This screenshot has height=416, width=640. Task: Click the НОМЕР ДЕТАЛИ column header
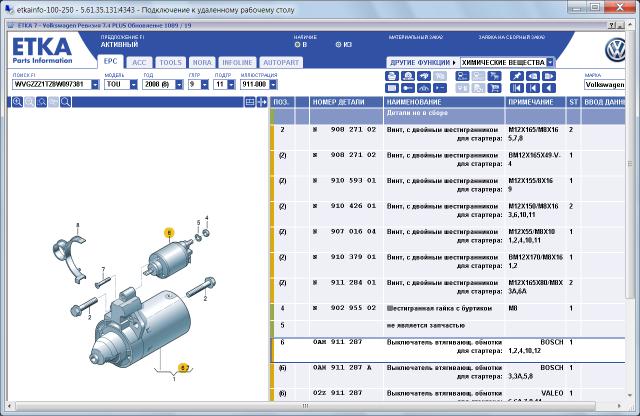pos(346,102)
